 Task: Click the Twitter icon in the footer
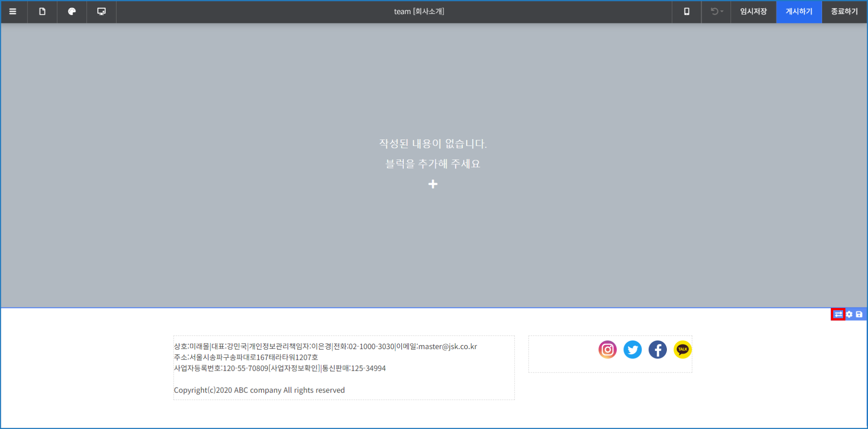click(x=632, y=350)
